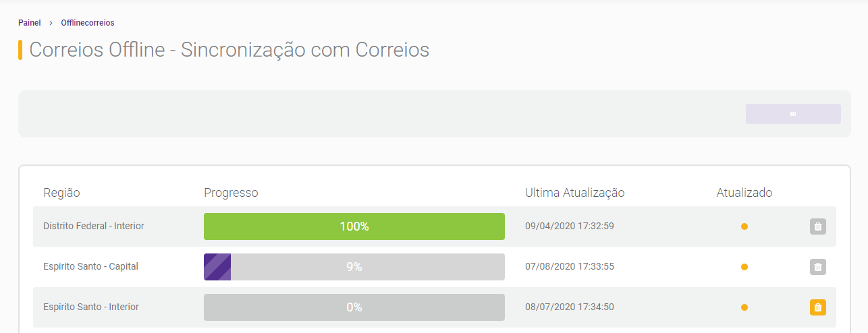
Task: Click the green 100% progress bar
Action: pos(354,226)
